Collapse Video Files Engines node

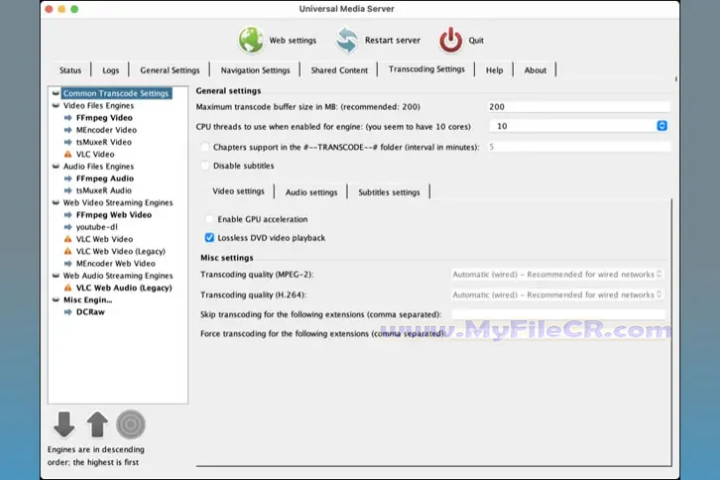pyautogui.click(x=56, y=106)
